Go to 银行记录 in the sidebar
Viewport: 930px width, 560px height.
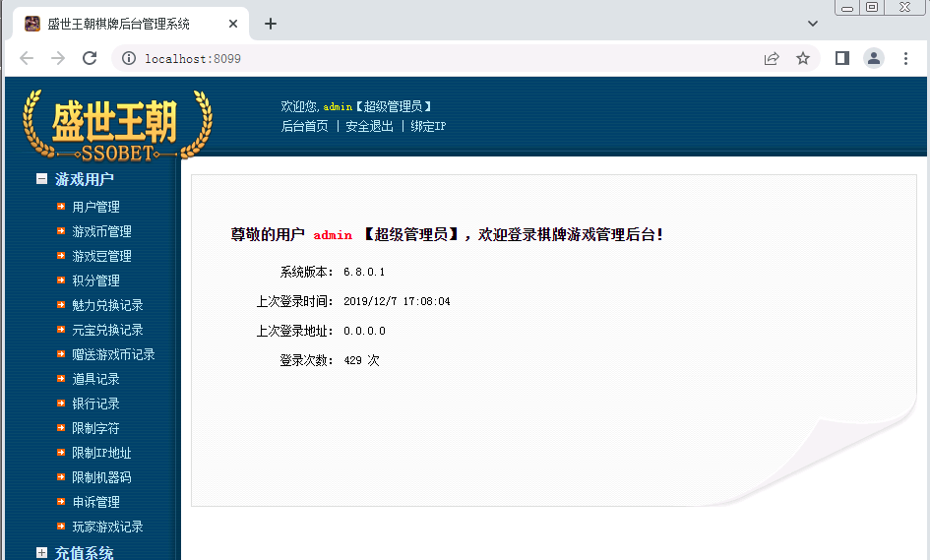tap(95, 404)
